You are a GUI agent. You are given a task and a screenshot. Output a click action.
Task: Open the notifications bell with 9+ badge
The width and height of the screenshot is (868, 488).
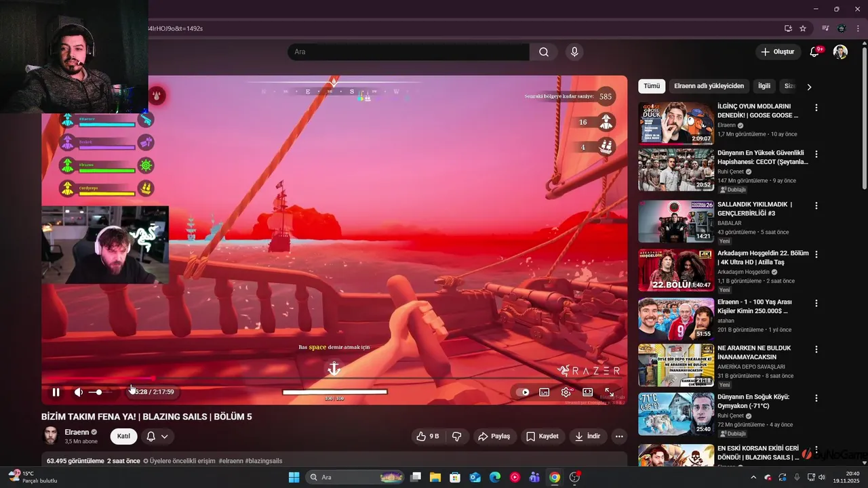[816, 52]
